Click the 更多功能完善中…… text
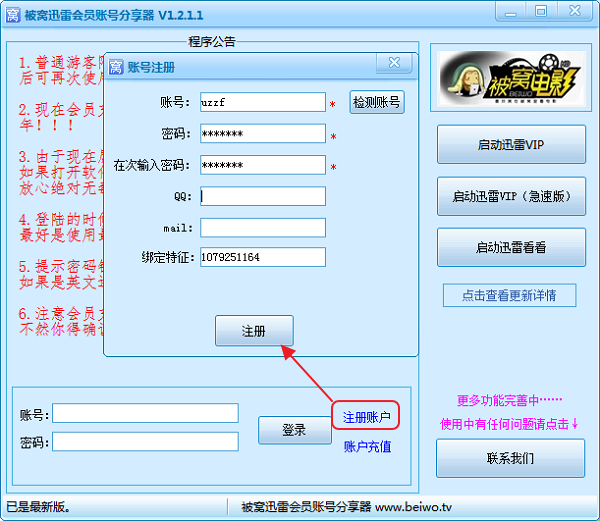Screen dimensions: 600x521 coord(509,400)
